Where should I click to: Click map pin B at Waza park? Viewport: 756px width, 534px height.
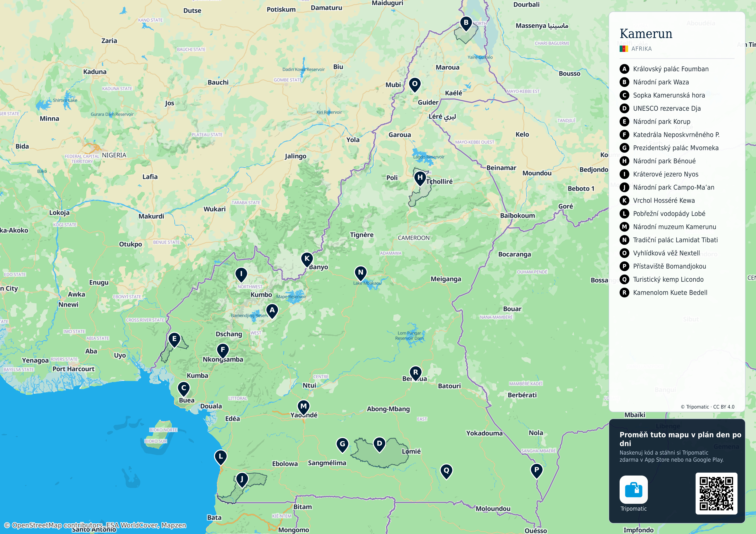(466, 24)
